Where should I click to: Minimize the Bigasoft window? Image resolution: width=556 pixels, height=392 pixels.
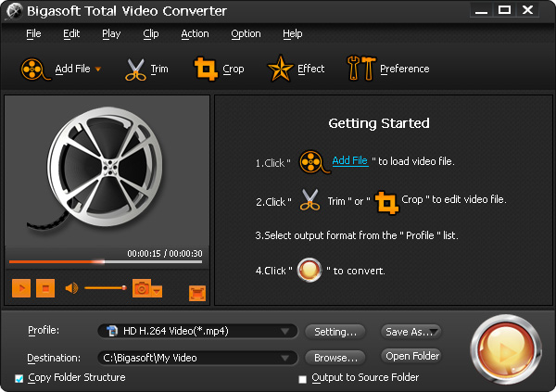481,10
